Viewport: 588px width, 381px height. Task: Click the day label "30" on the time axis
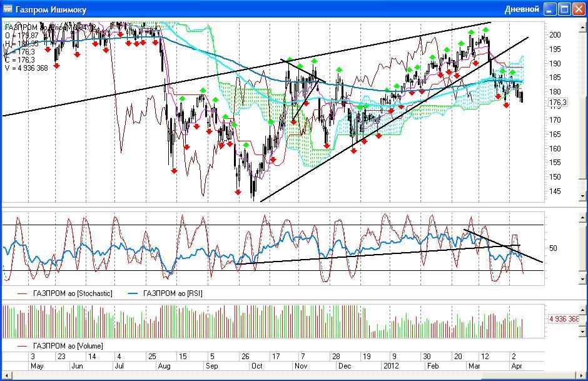427,357
